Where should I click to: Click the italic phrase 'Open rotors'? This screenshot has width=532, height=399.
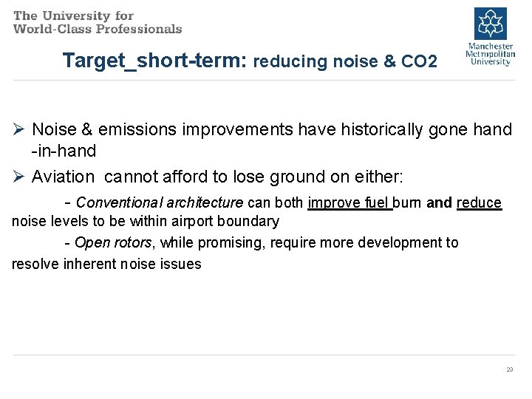[113, 242]
